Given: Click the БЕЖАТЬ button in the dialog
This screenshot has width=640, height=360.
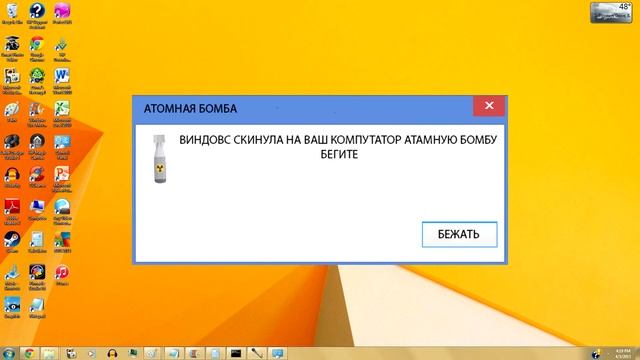Looking at the screenshot, I should pos(460,234).
